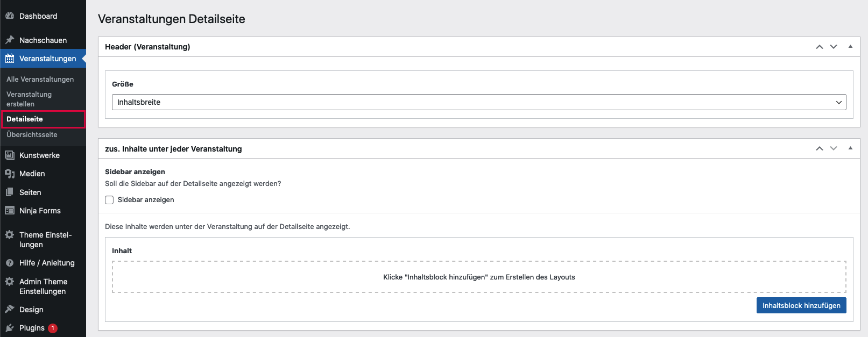Click the Seiten pages icon
Image resolution: width=868 pixels, height=337 pixels.
click(10, 192)
